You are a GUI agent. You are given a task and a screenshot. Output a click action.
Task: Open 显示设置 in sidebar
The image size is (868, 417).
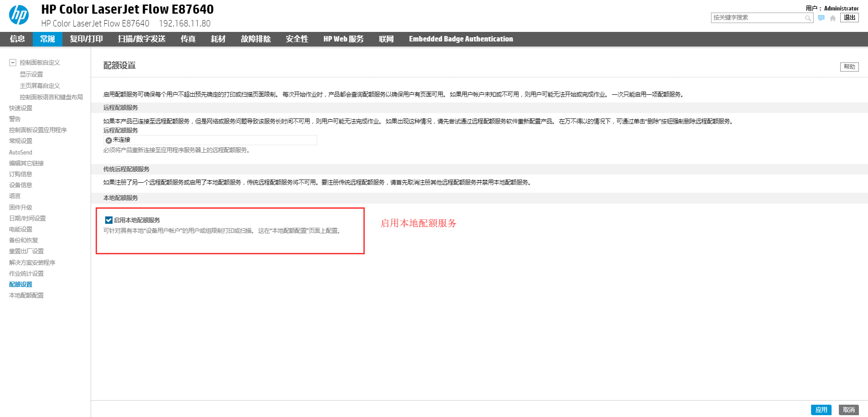pyautogui.click(x=31, y=74)
